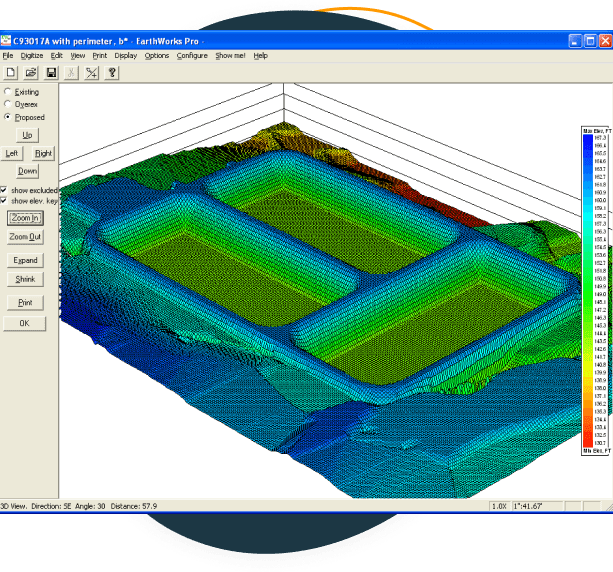Image resolution: width=613 pixels, height=572 pixels.
Task: Click the Open folder toolbar icon
Action: coord(31,73)
